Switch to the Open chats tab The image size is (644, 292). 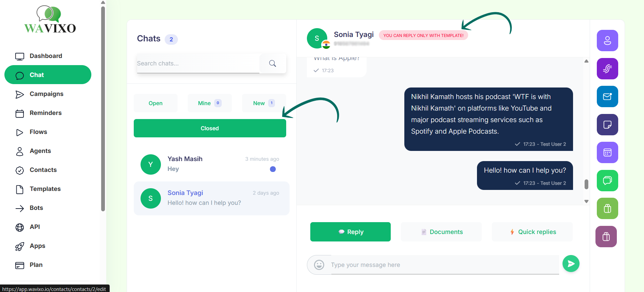click(155, 103)
